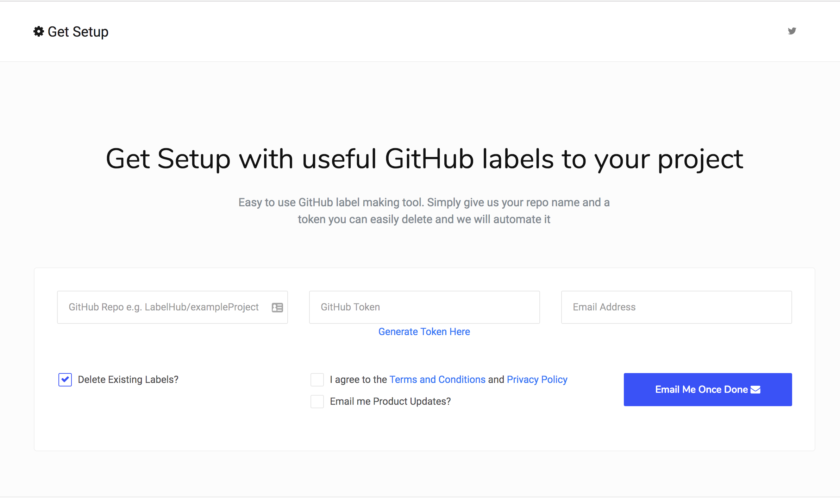The height and width of the screenshot is (504, 840).
Task: Enable the Terms and Conditions agreement checkbox
Action: (x=317, y=379)
